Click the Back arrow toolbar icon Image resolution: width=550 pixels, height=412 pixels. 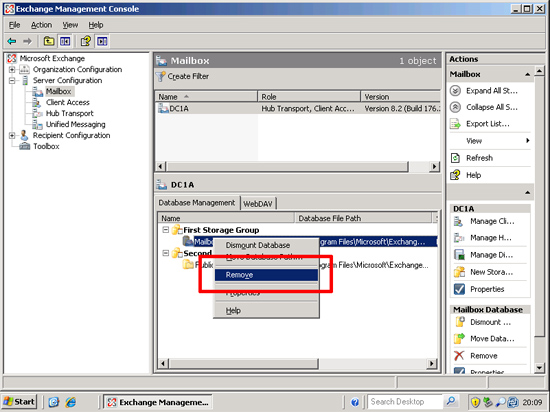(x=12, y=41)
